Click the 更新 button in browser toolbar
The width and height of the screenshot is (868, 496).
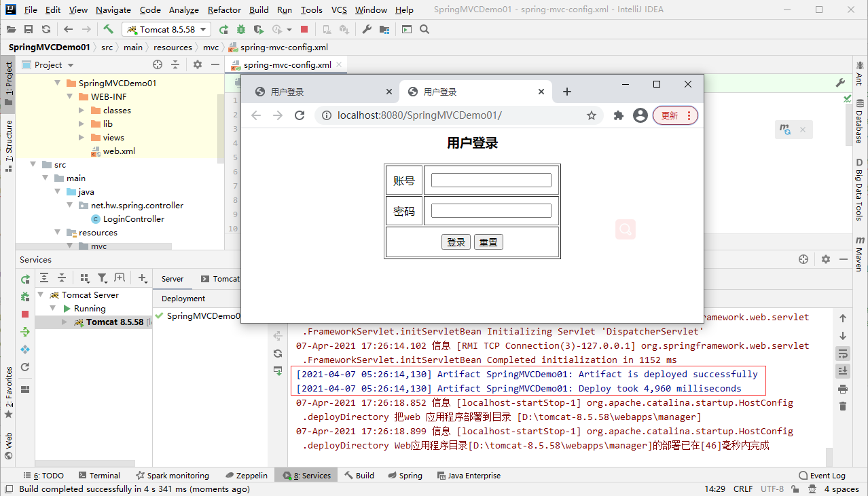675,115
